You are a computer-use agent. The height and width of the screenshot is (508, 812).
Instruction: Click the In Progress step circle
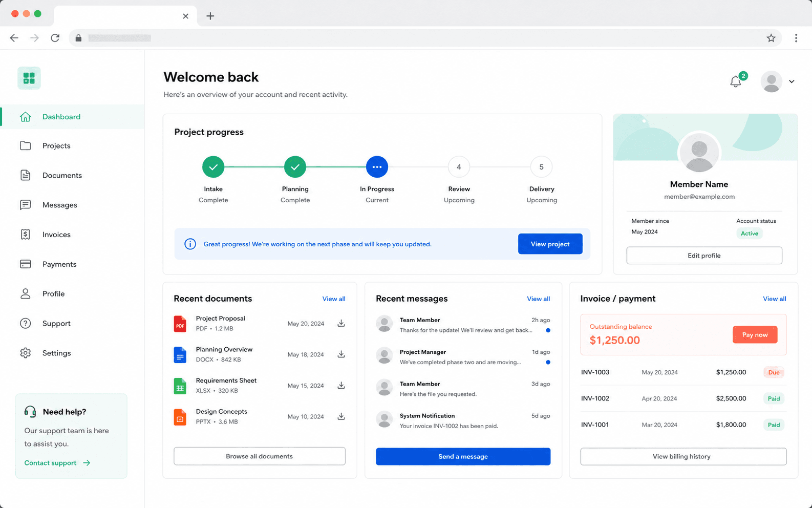coord(377,167)
